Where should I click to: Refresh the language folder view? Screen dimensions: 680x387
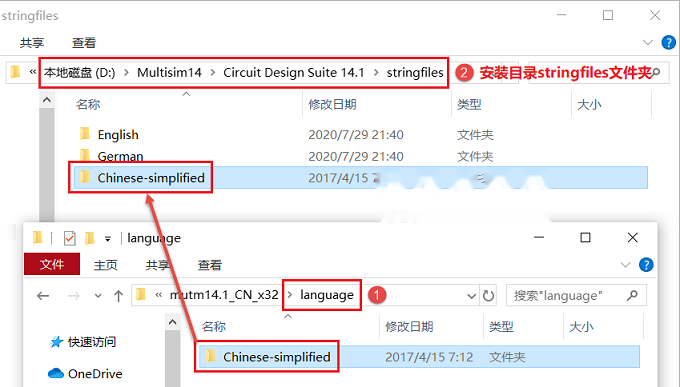pyautogui.click(x=488, y=295)
